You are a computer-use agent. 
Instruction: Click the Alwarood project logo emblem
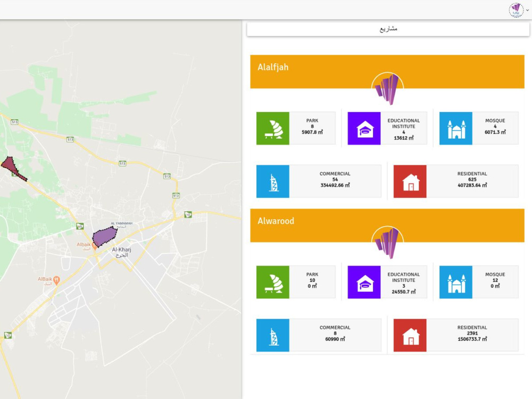(x=387, y=242)
